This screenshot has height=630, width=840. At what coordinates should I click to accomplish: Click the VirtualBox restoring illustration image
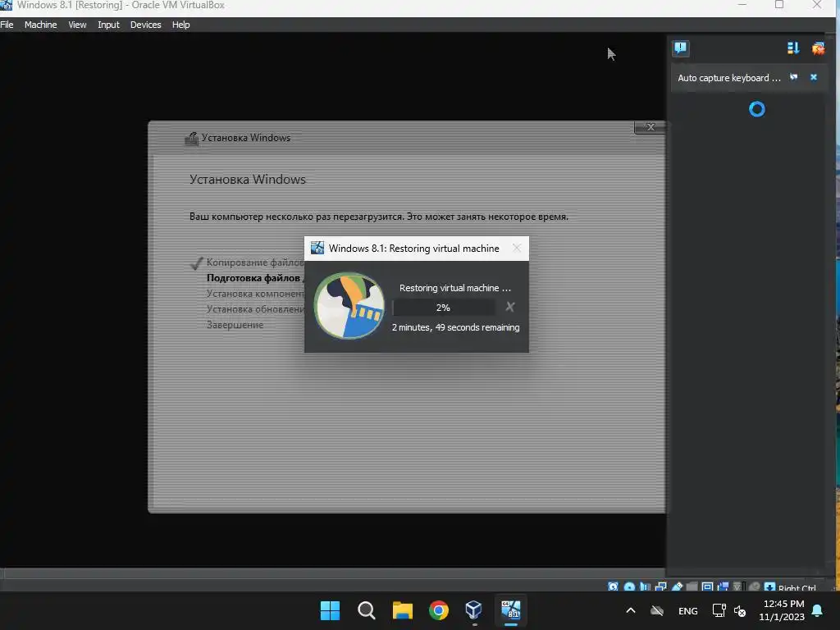(x=349, y=305)
